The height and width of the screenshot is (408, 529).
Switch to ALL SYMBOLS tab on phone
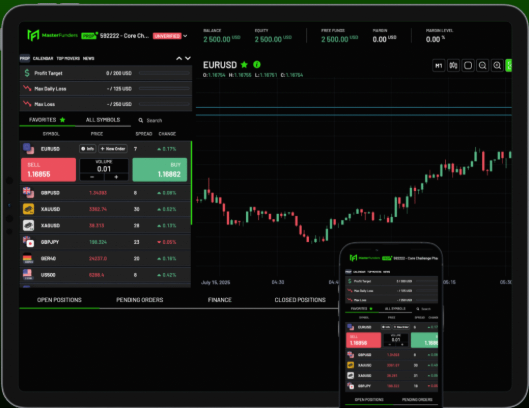tap(395, 309)
